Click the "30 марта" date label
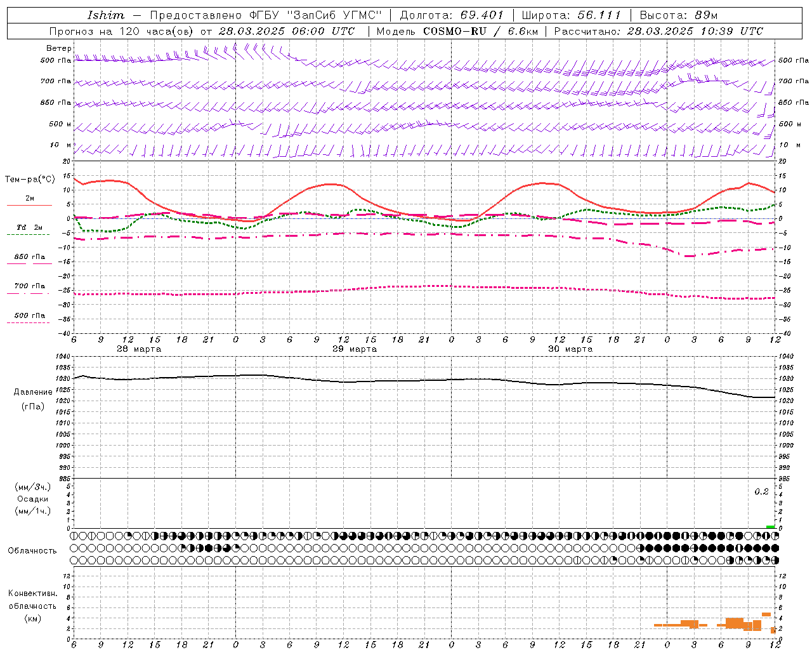 click(x=570, y=349)
